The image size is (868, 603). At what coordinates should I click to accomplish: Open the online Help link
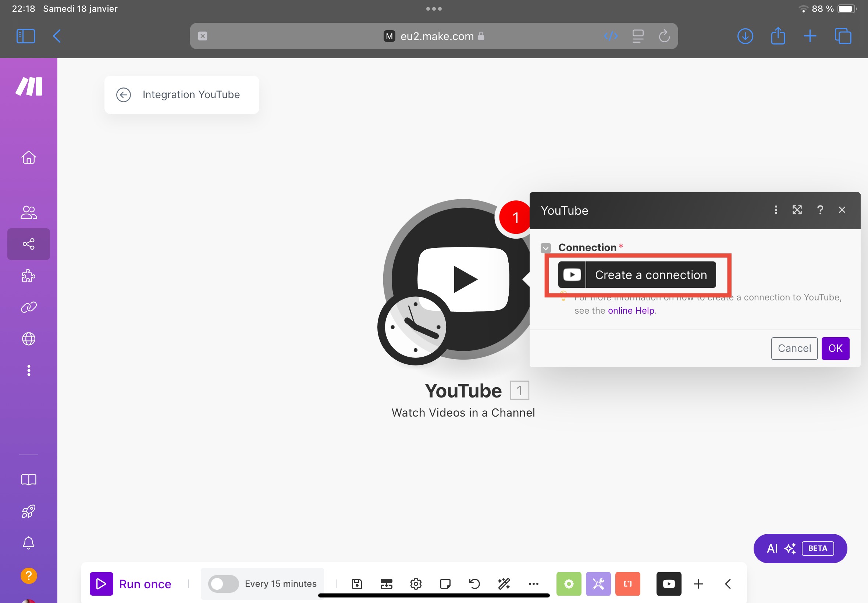(x=631, y=311)
